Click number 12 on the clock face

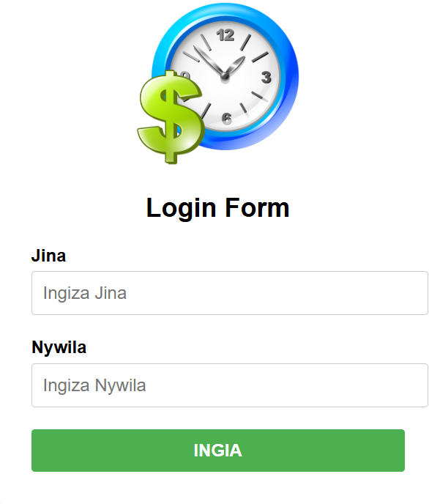pyautogui.click(x=225, y=35)
